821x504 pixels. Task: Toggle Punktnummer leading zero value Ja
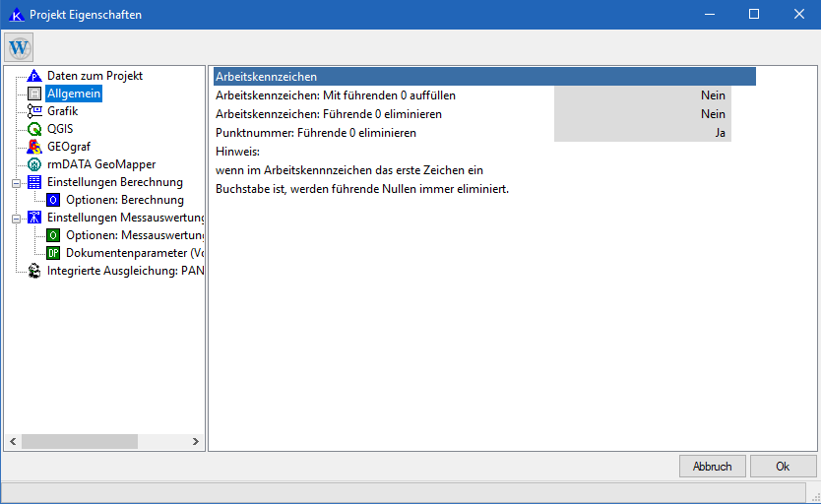click(642, 132)
